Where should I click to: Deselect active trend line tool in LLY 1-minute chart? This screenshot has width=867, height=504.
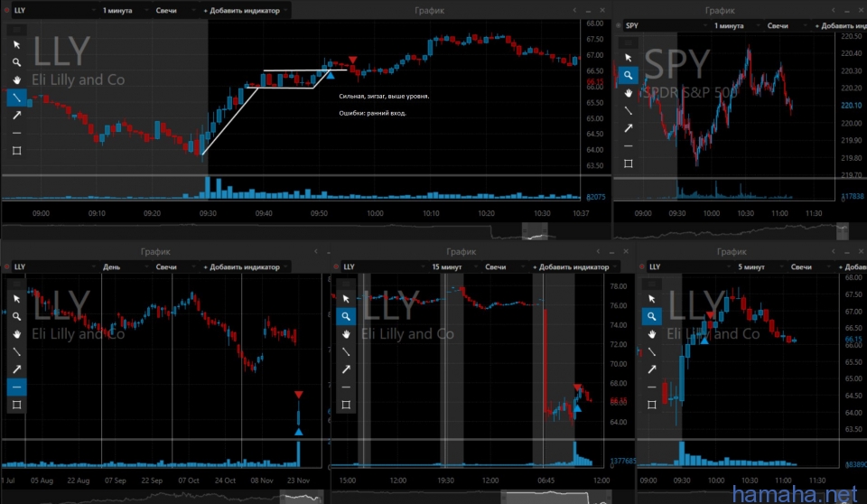[16, 98]
